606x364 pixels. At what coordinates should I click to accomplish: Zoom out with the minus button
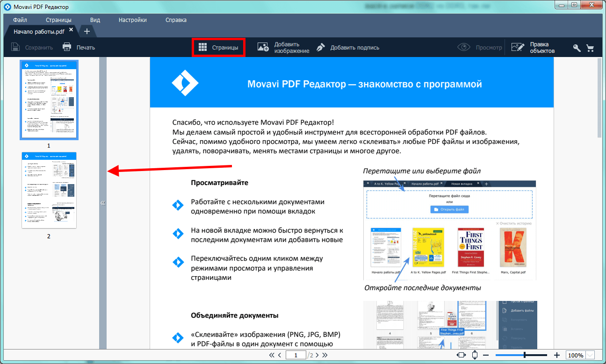[x=486, y=355]
